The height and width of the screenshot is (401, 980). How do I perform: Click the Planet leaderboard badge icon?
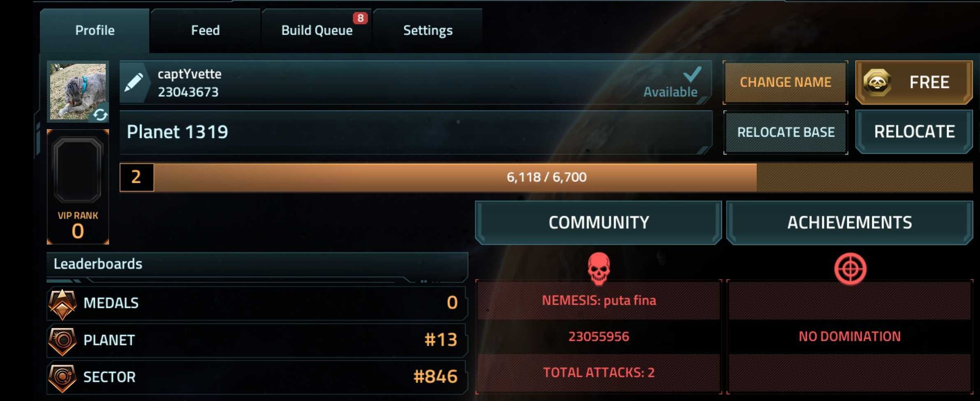pos(62,340)
